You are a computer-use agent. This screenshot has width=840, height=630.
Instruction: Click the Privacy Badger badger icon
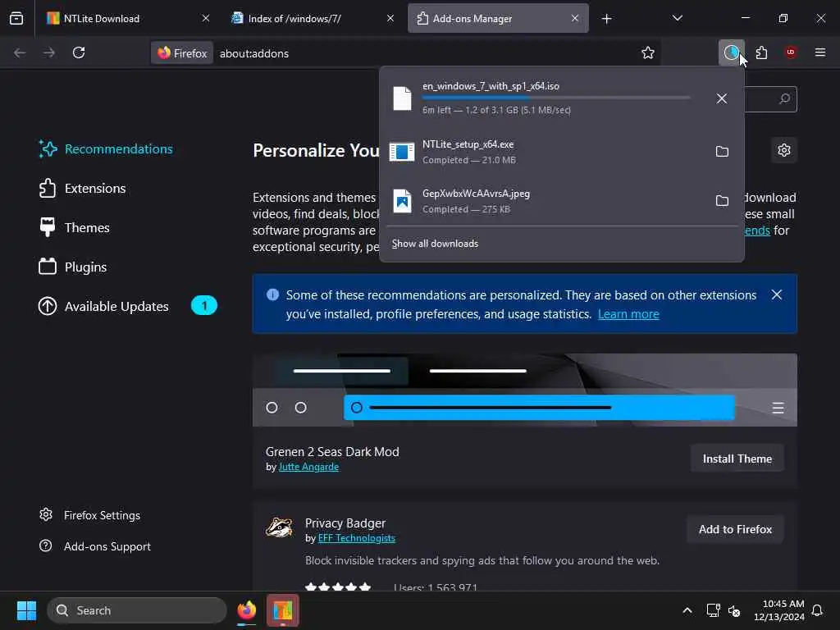[279, 527]
